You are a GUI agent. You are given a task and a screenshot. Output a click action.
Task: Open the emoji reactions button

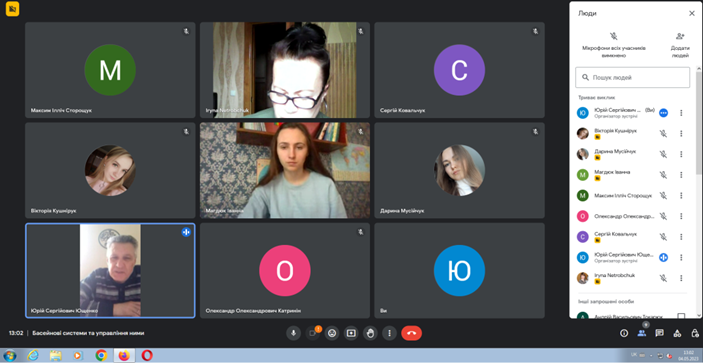(x=332, y=333)
